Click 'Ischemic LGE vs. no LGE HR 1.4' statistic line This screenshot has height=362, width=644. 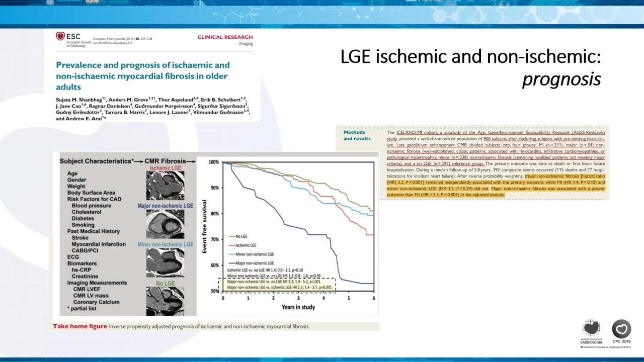point(265,270)
